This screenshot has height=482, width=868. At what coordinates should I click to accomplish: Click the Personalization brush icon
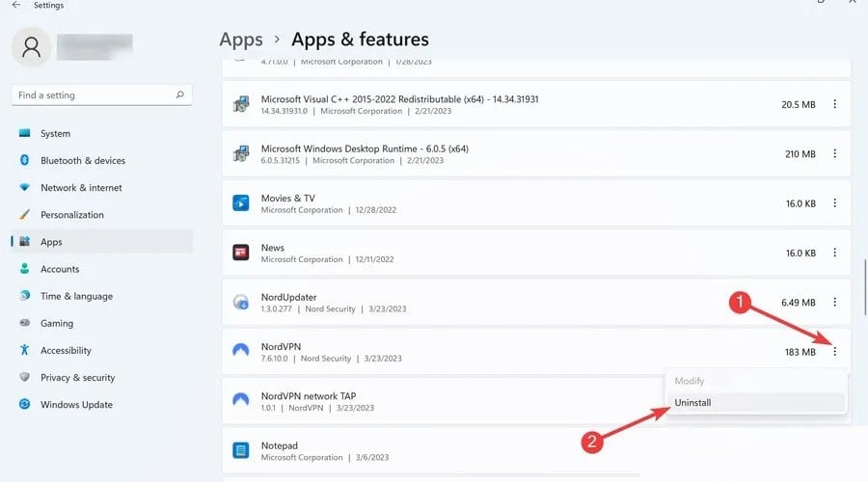click(24, 214)
